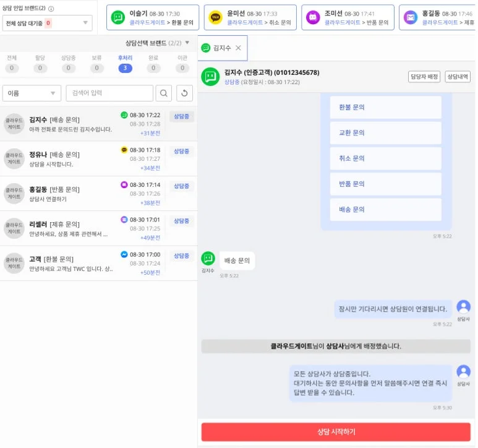Click 상담중 badge on 김지수 row
478x448 pixels.
point(181,116)
